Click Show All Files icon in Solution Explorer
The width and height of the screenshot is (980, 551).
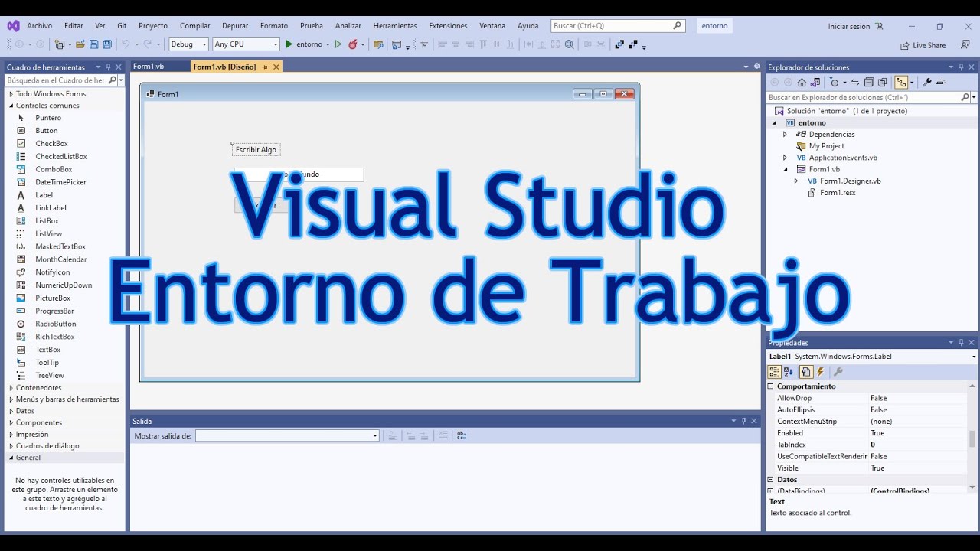pos(882,83)
